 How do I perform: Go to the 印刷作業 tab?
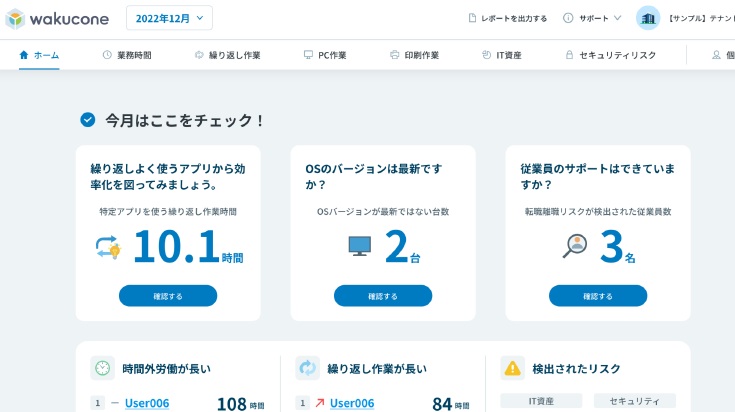coord(414,55)
